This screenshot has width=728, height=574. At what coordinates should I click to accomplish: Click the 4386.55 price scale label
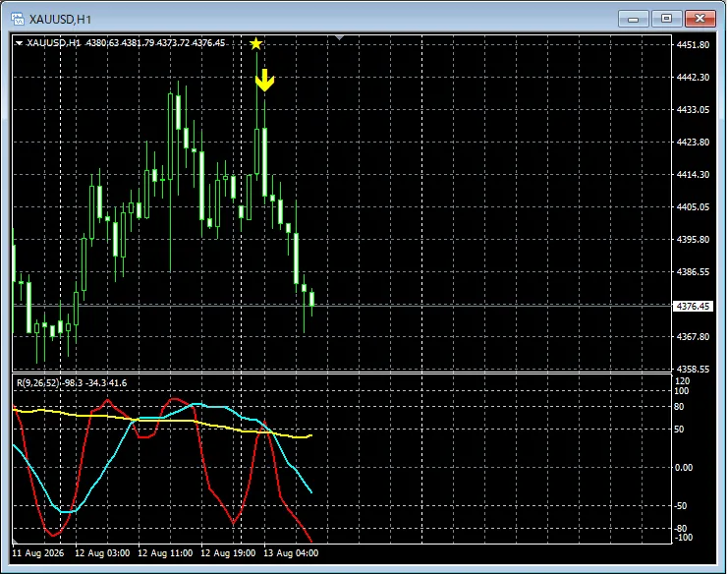pyautogui.click(x=693, y=271)
